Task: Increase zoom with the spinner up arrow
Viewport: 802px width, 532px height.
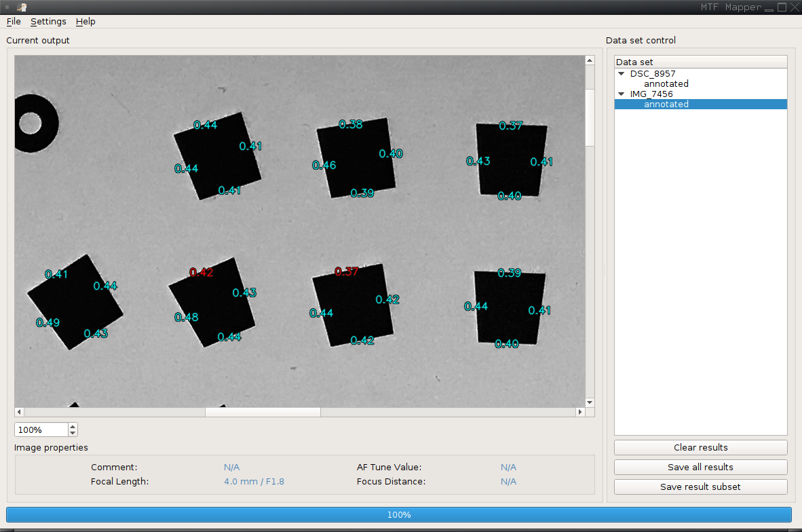Action: 72,426
